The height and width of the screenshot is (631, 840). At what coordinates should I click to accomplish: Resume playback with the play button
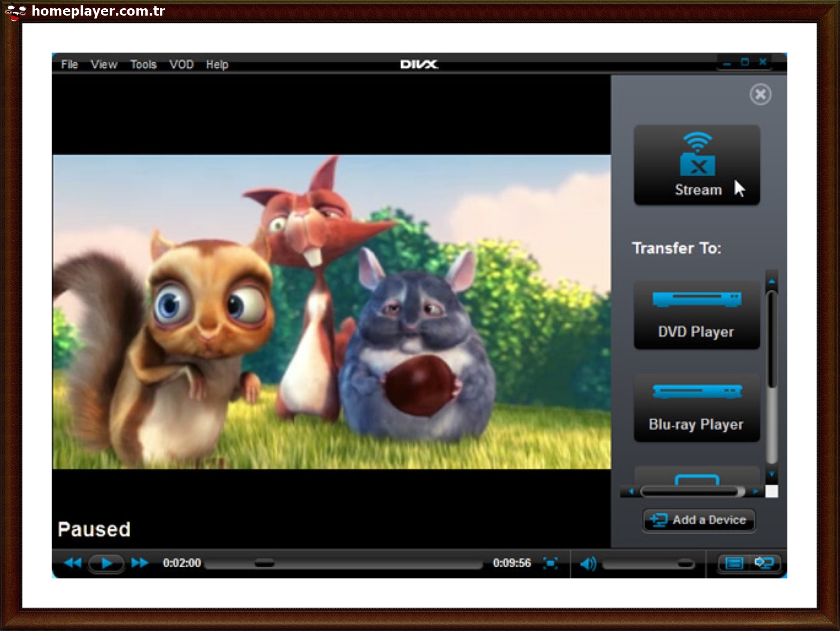tap(107, 563)
